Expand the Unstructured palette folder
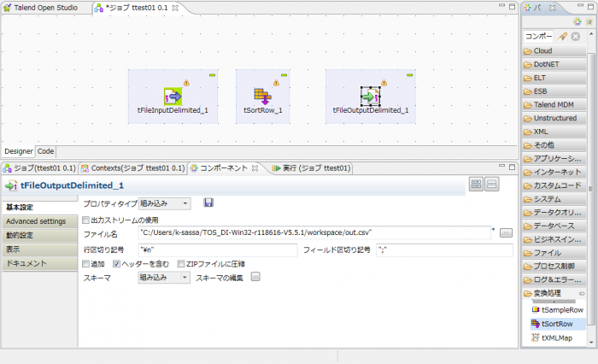This screenshot has height=364, width=598. (554, 118)
